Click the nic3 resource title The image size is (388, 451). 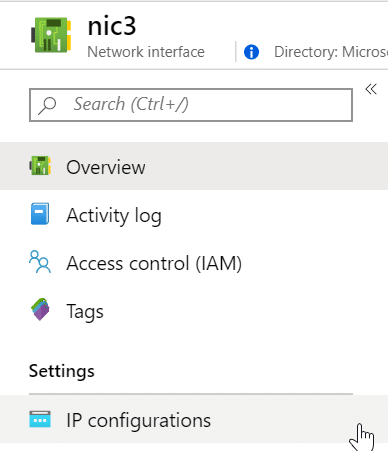click(112, 26)
